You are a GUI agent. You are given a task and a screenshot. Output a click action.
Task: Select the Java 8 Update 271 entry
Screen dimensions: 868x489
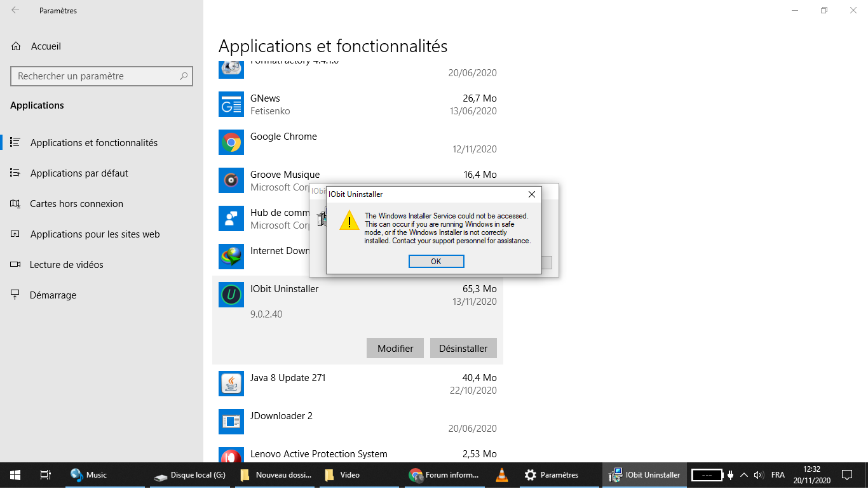[288, 378]
